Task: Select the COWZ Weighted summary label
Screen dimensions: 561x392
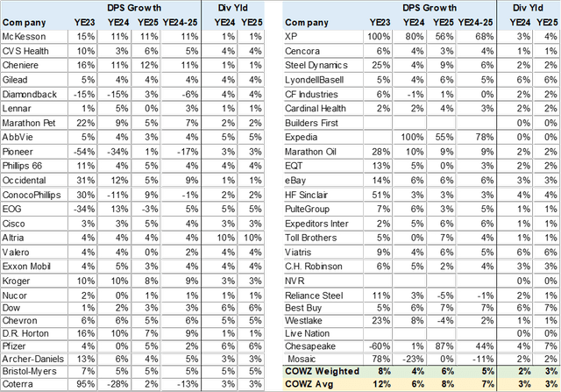Action: click(322, 372)
